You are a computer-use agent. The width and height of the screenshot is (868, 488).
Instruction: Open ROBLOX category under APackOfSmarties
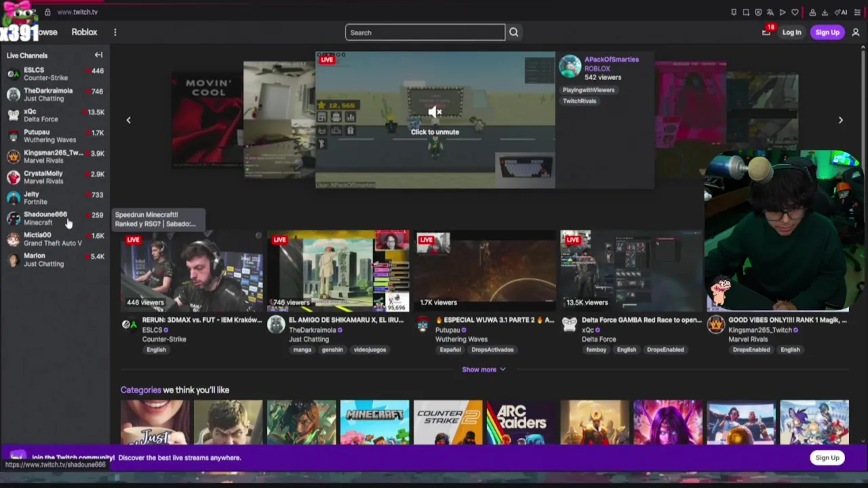(597, 68)
